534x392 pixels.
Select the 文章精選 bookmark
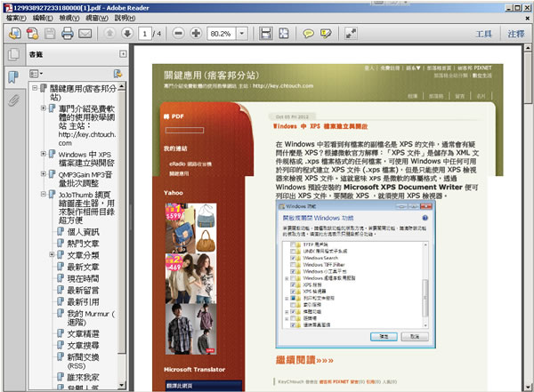coord(83,334)
